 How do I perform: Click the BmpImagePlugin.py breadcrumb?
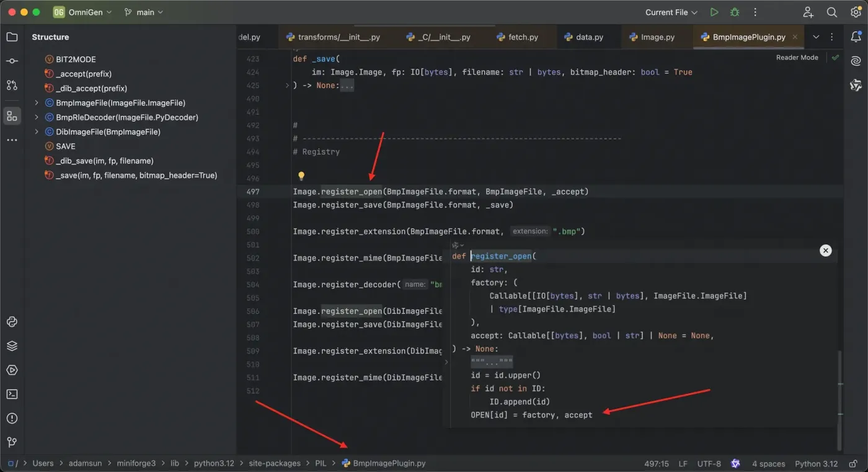[x=384, y=463]
